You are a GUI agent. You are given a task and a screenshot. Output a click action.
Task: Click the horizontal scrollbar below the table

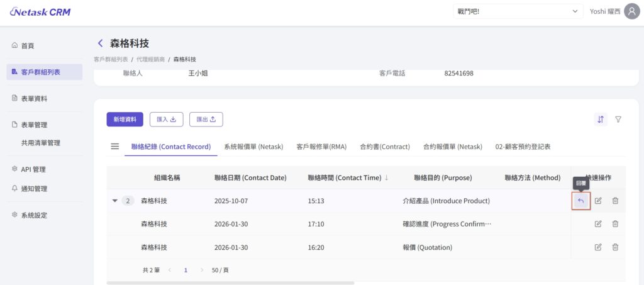(230, 282)
